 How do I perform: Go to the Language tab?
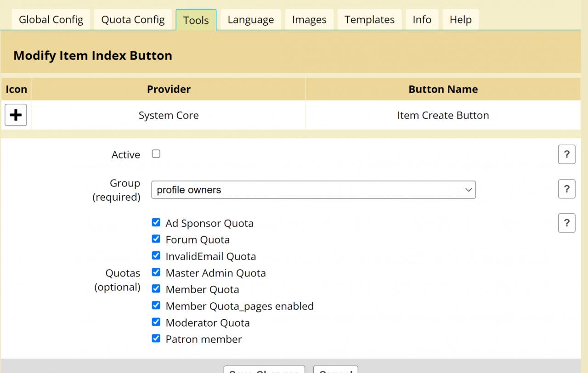pos(251,20)
